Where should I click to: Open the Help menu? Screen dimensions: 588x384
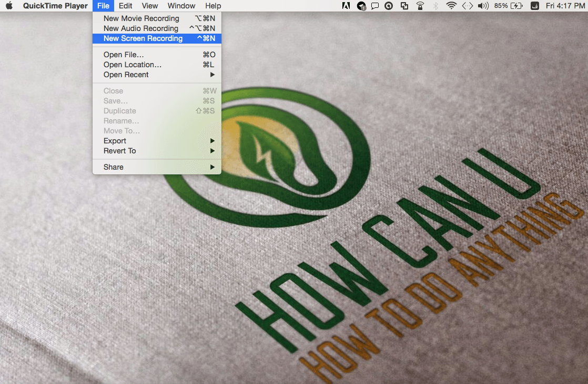[213, 6]
